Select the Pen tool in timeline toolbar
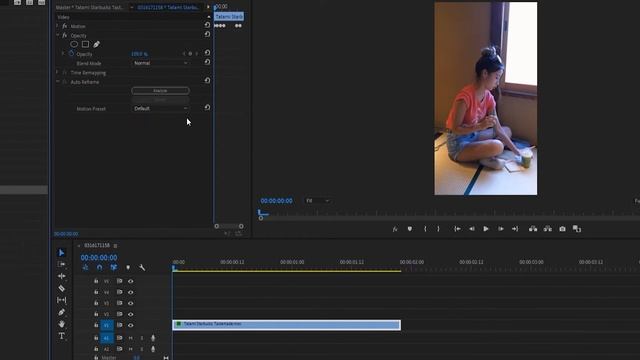 point(61,312)
